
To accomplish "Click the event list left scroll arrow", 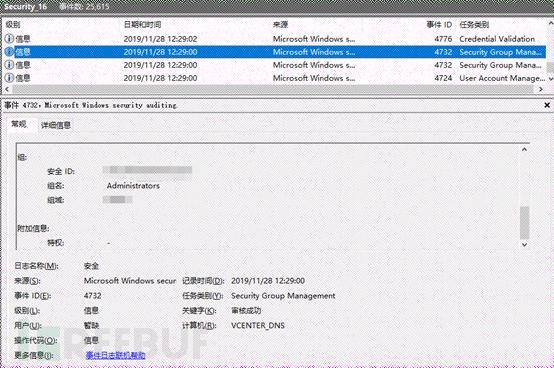I will 7,89.
